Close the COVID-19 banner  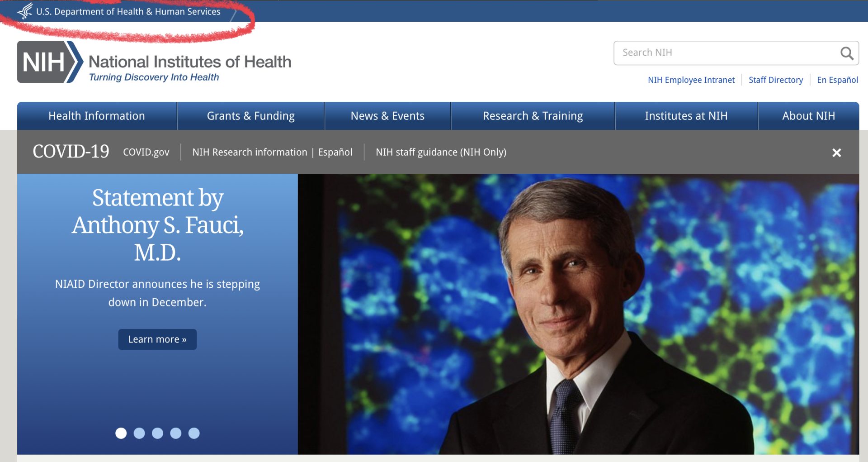coord(837,153)
